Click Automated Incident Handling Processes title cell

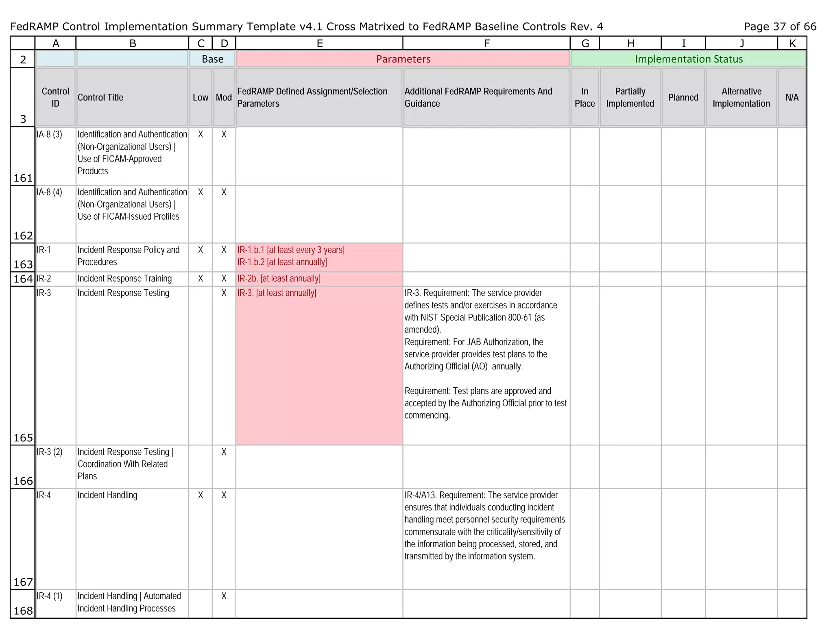click(x=133, y=604)
